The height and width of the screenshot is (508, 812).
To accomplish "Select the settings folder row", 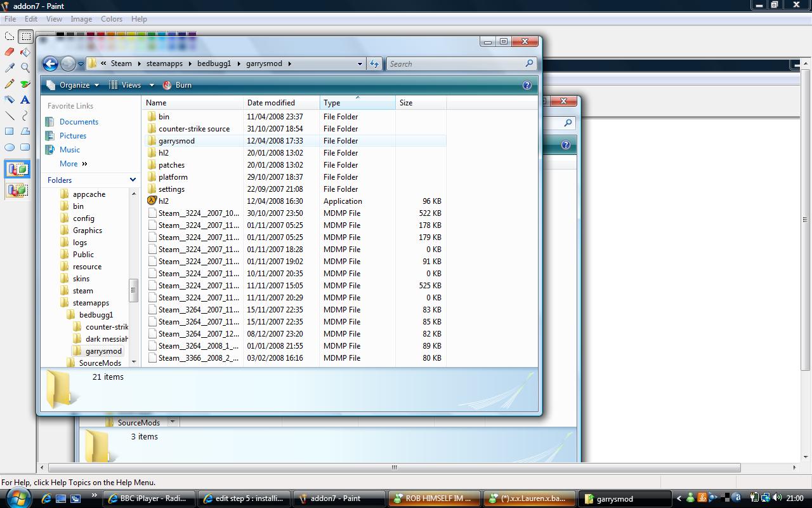I will click(x=296, y=189).
